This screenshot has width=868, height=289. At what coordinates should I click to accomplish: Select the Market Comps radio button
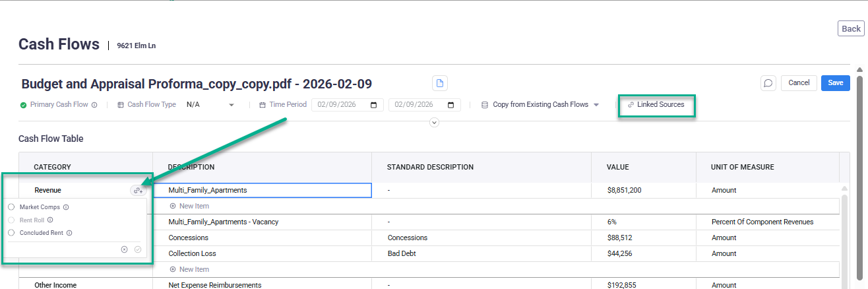click(11, 207)
